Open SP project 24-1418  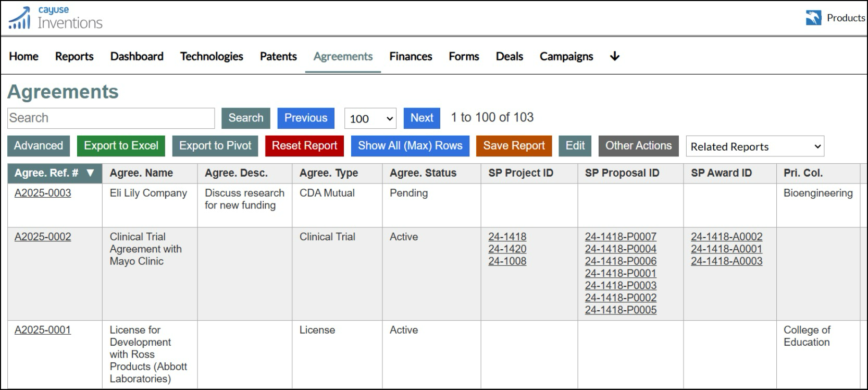coord(507,237)
